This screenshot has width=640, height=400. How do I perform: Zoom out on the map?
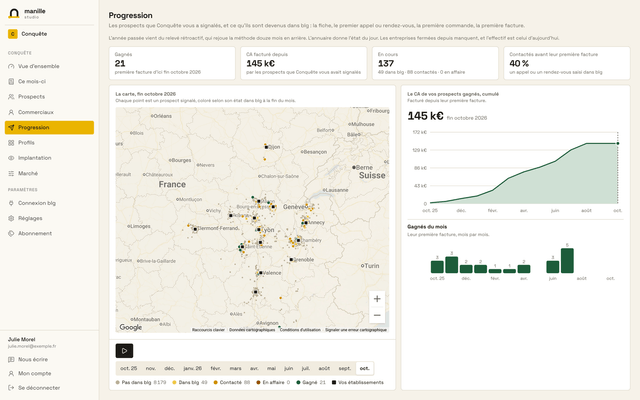[377, 315]
